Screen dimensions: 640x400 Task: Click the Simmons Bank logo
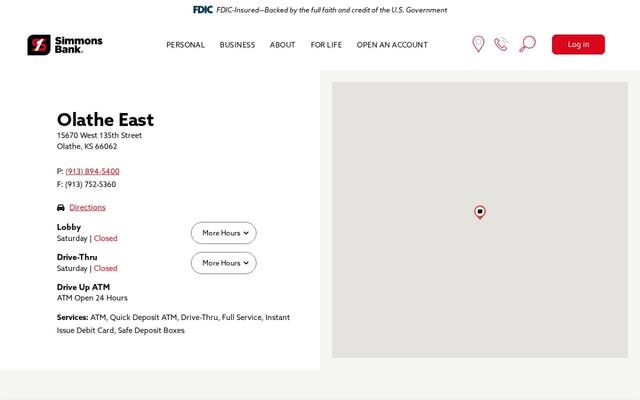pos(65,44)
